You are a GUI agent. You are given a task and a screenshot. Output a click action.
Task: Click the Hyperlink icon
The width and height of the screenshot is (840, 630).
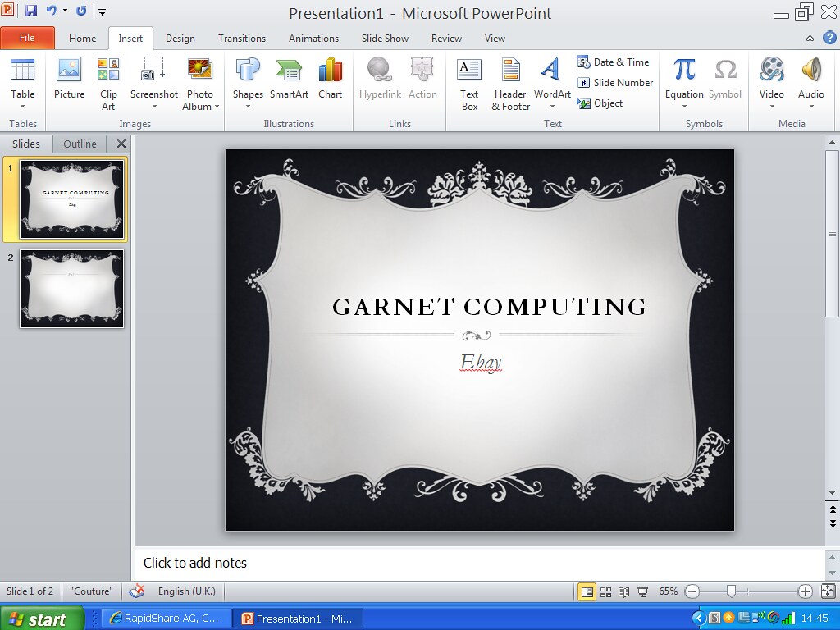click(x=379, y=71)
